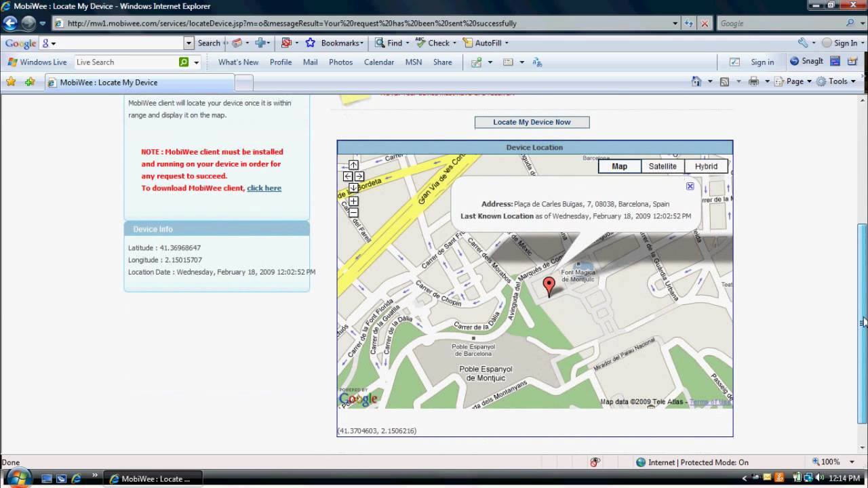Screen dimensions: 868x488
Task: Switch the map to Hybrid view
Action: [x=706, y=166]
